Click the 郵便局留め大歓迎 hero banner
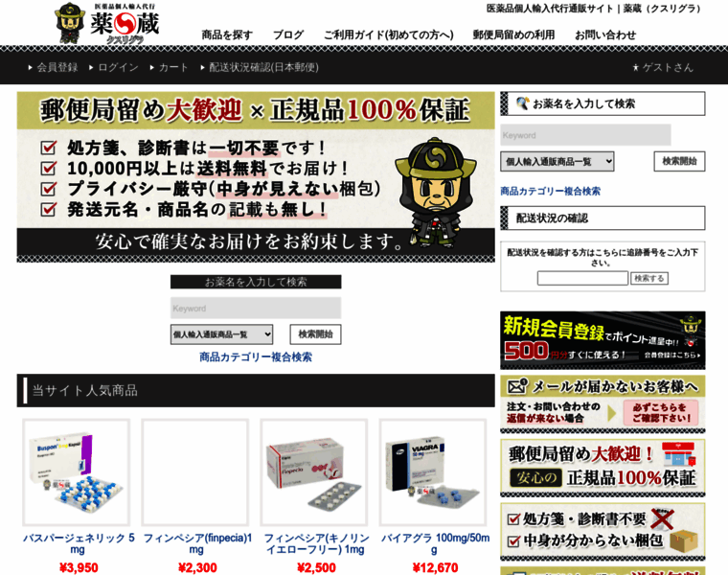 click(256, 177)
